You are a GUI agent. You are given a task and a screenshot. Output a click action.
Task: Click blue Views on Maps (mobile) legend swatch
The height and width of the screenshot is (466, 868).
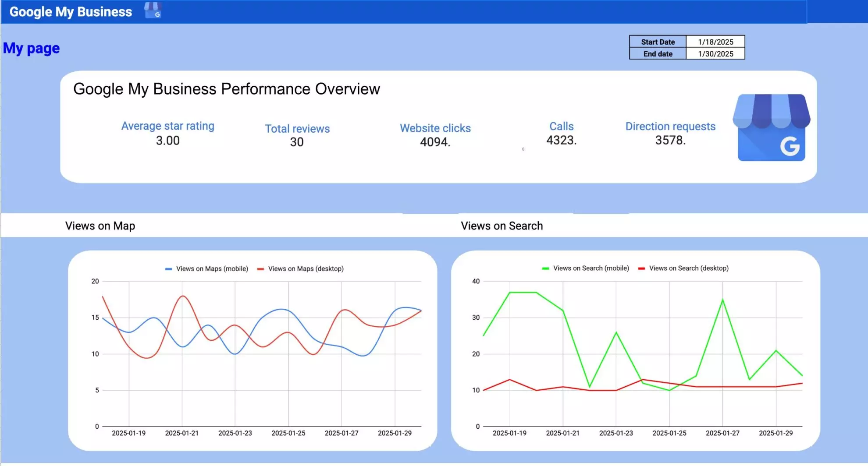pos(168,269)
